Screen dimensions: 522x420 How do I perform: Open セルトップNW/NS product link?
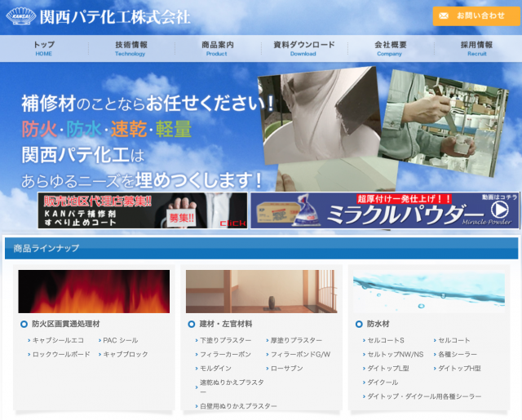coord(395,355)
